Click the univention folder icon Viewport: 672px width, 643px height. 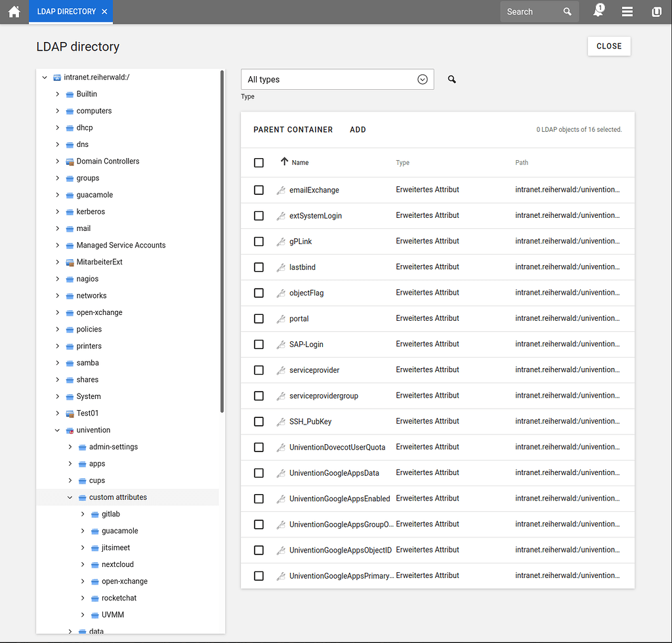[70, 430]
